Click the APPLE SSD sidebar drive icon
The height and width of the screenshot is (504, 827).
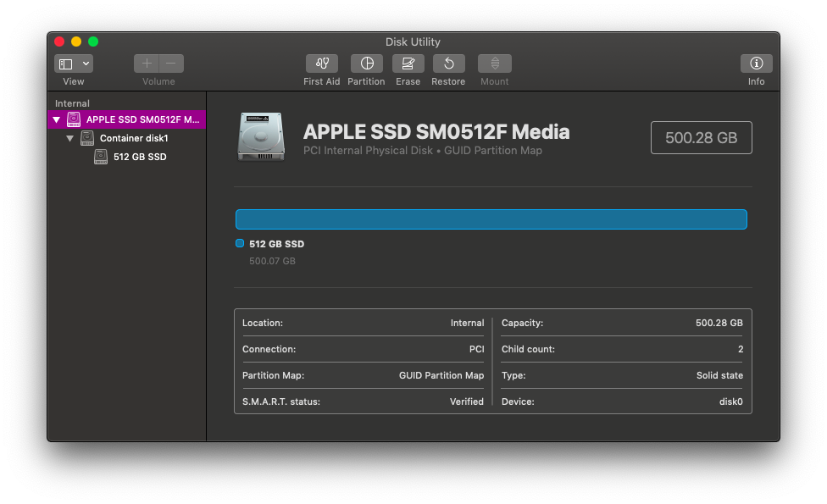coord(74,119)
